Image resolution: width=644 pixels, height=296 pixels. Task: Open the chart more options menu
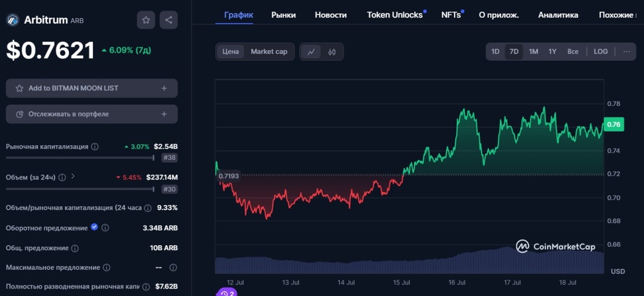pyautogui.click(x=626, y=51)
